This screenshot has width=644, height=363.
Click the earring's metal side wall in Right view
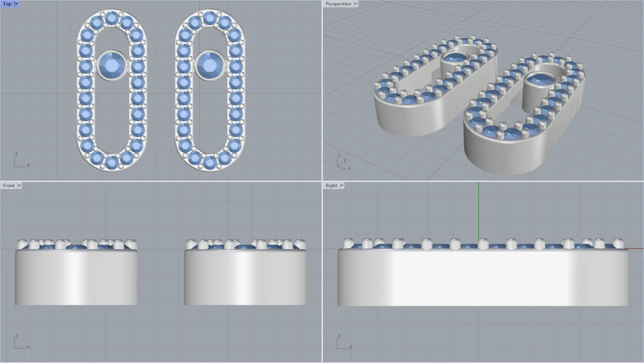click(x=483, y=278)
